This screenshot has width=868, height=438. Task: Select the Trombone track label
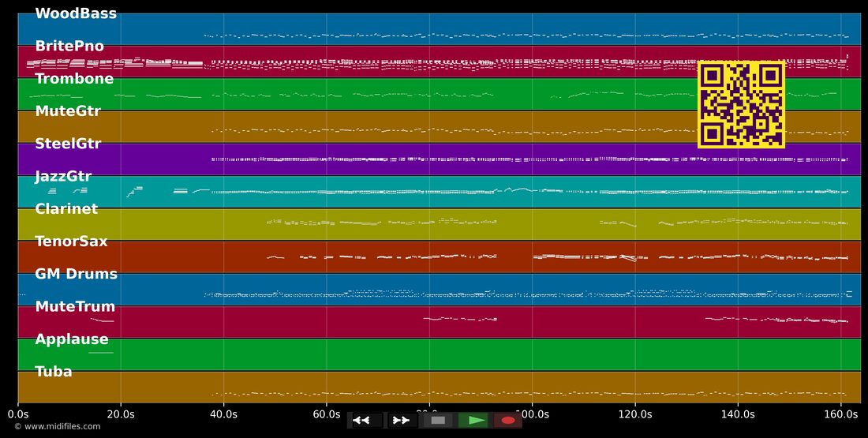(74, 79)
